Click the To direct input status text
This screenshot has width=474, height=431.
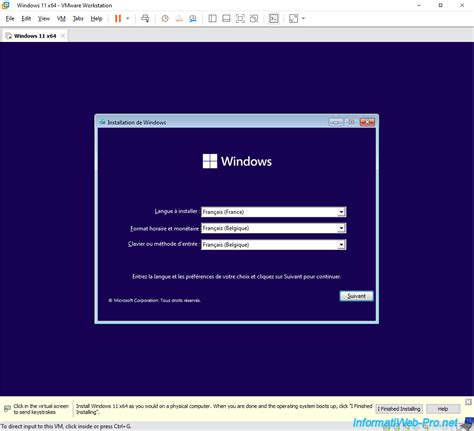66,426
